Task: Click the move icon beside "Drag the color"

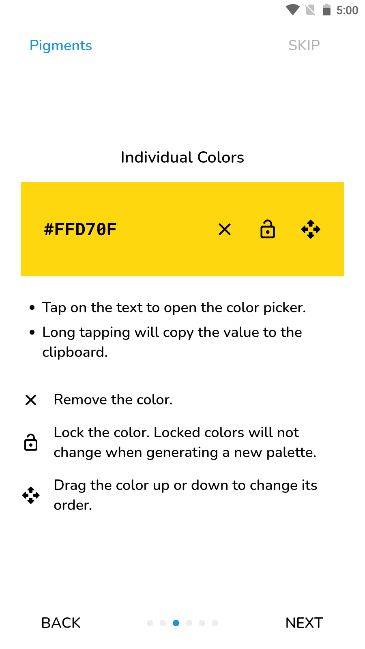Action: click(31, 495)
